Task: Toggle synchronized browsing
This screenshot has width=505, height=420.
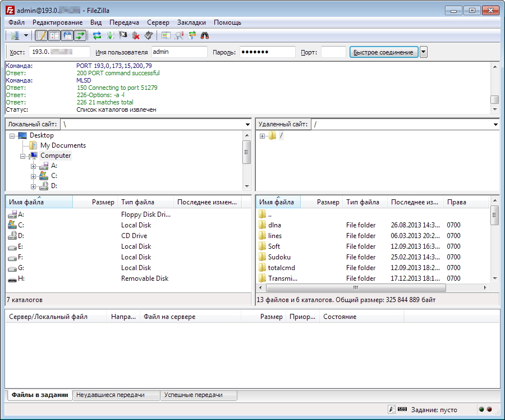Action: pyautogui.click(x=192, y=35)
